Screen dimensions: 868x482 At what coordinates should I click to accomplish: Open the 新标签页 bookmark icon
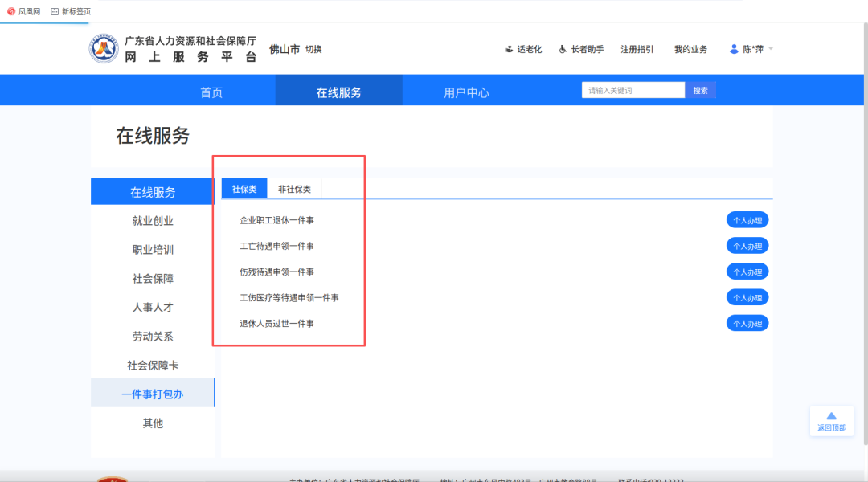(x=55, y=11)
